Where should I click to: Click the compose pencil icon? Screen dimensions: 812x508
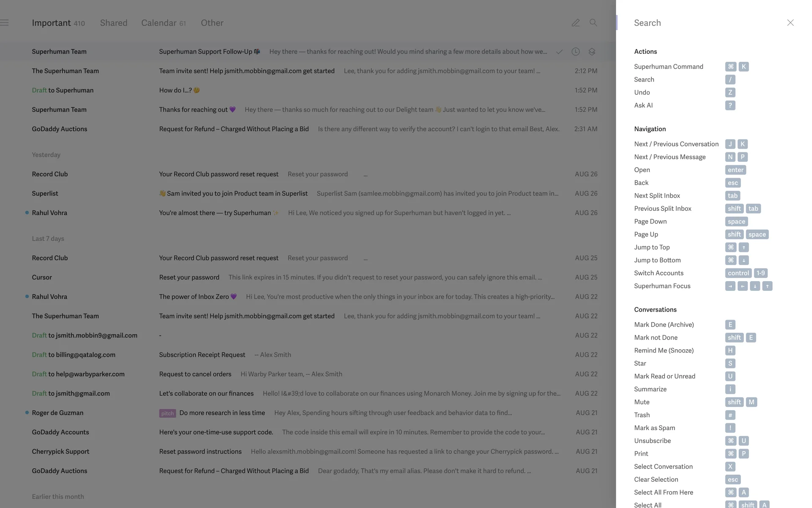tap(575, 23)
